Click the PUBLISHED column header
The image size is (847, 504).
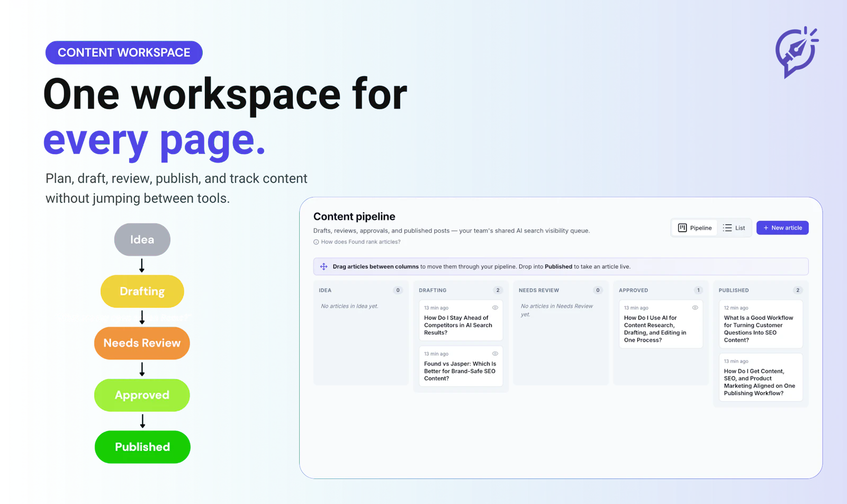point(734,290)
